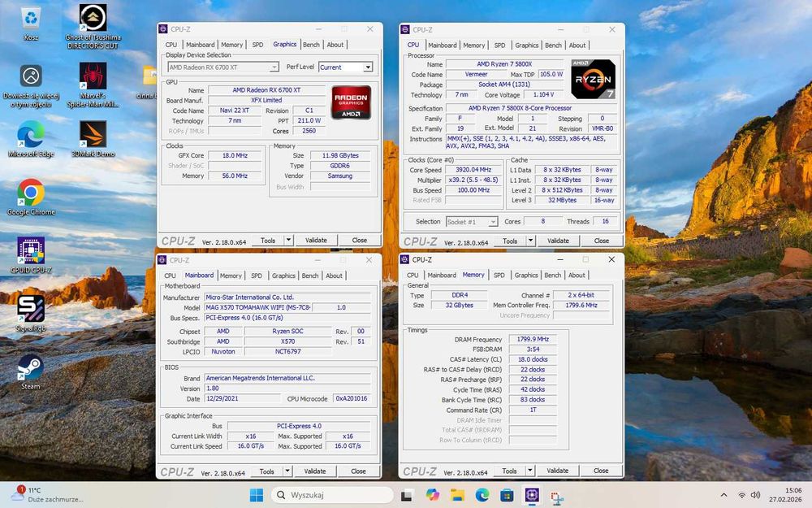This screenshot has height=508, width=812.
Task: Open Microsoft Store from the taskbar
Action: point(507,495)
